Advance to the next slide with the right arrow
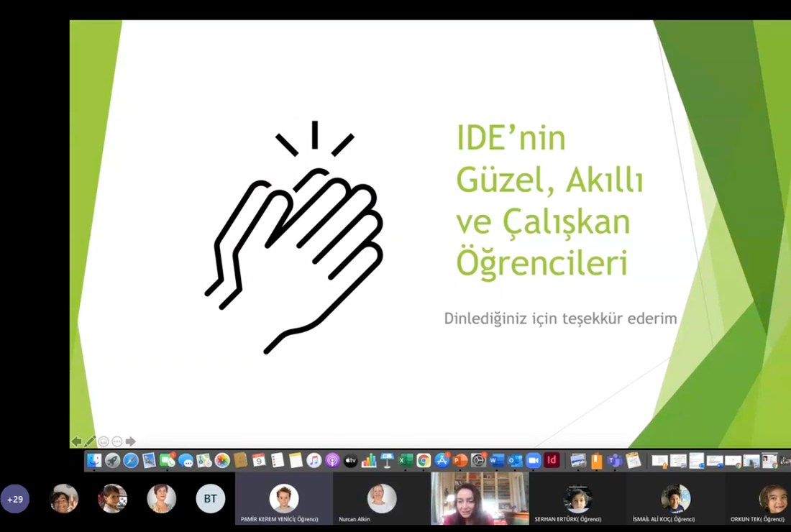This screenshot has height=532, width=791. (131, 441)
